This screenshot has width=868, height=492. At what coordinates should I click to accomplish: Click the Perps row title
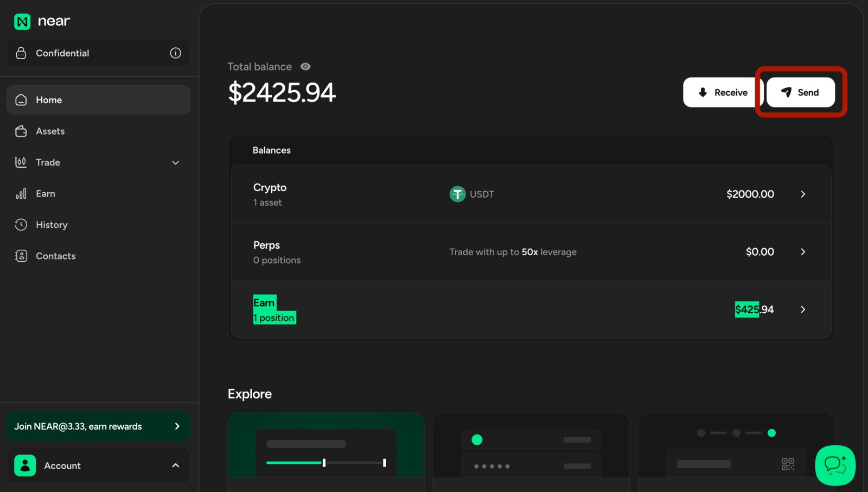tap(266, 245)
